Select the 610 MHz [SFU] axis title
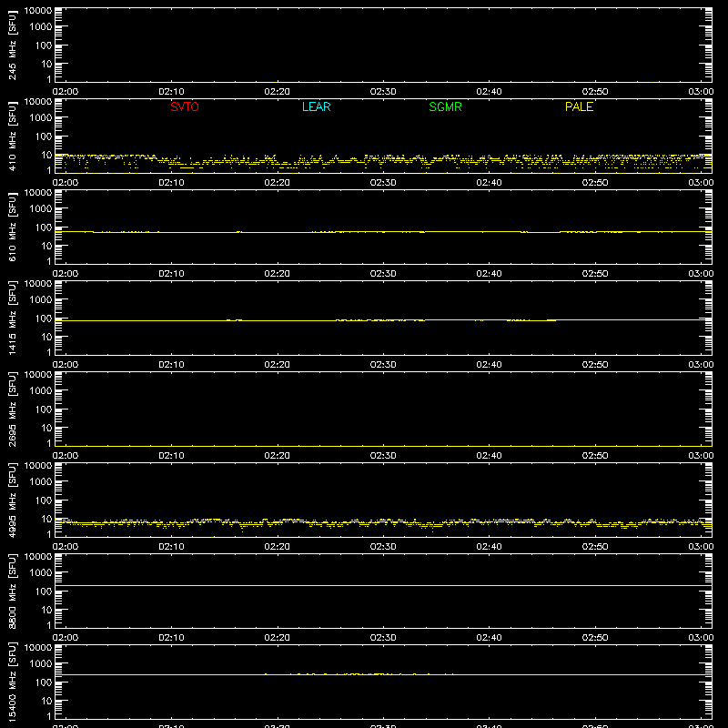Screen dimensions: 728x728 [x=13, y=227]
